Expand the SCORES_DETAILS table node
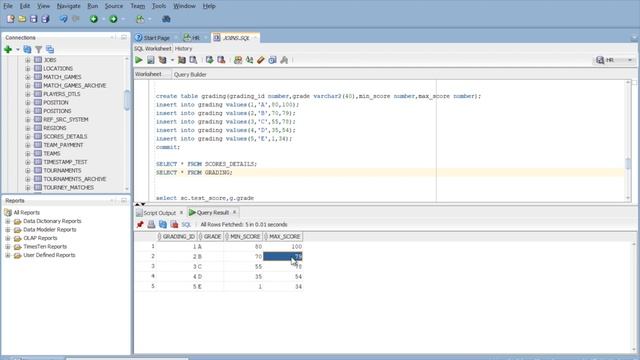 point(28,136)
